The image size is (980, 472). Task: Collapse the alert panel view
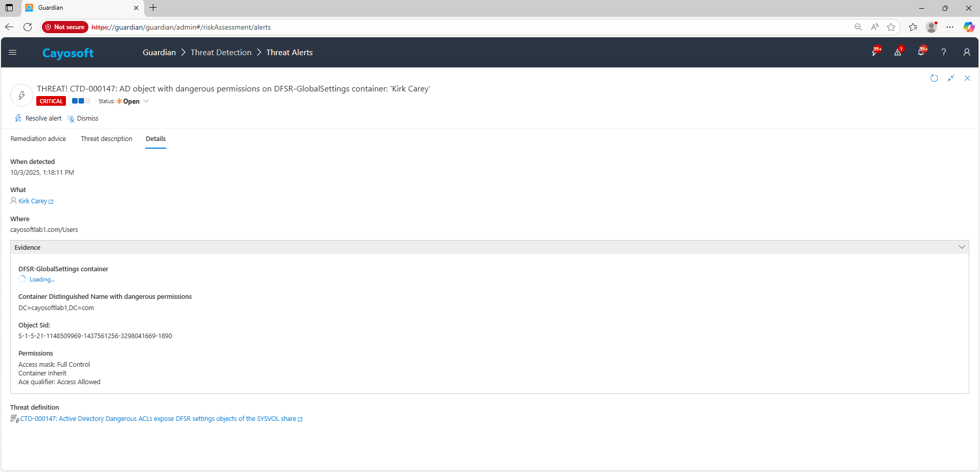950,78
